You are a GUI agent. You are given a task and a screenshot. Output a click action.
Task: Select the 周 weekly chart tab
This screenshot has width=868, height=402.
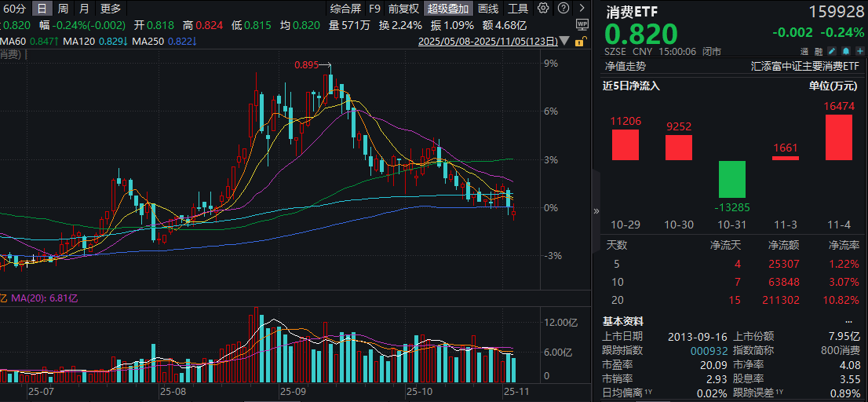(63, 9)
